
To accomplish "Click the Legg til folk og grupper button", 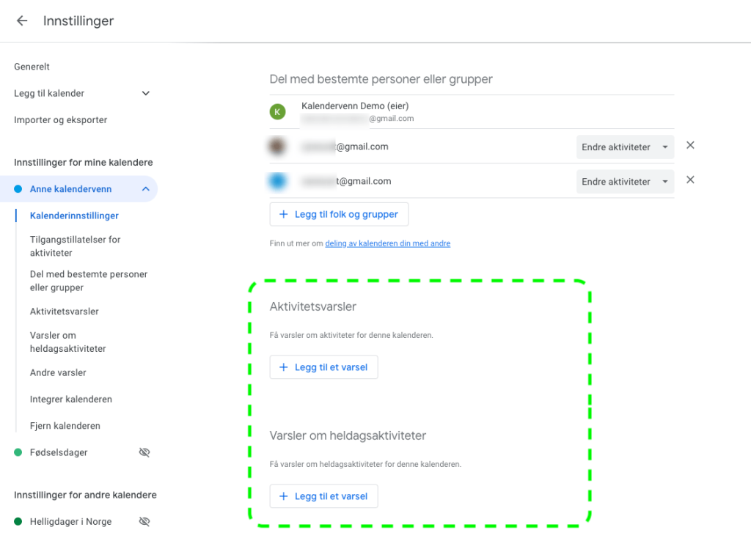I will [x=339, y=214].
